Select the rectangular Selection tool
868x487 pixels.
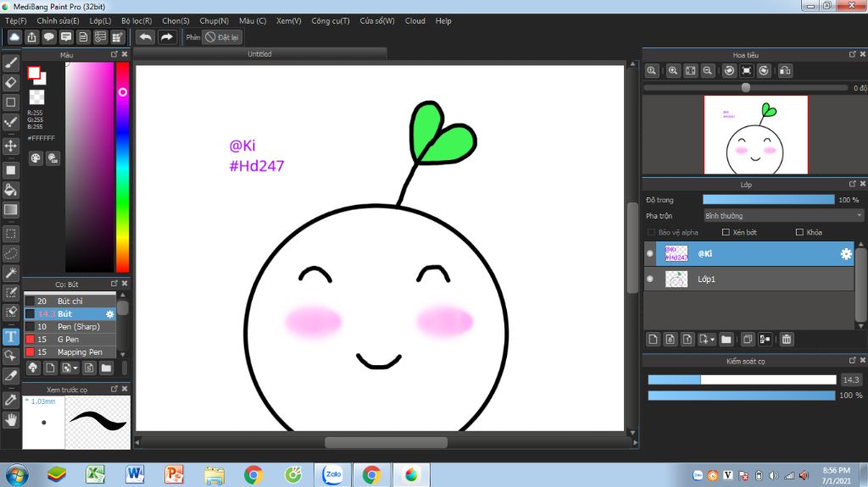tap(10, 234)
